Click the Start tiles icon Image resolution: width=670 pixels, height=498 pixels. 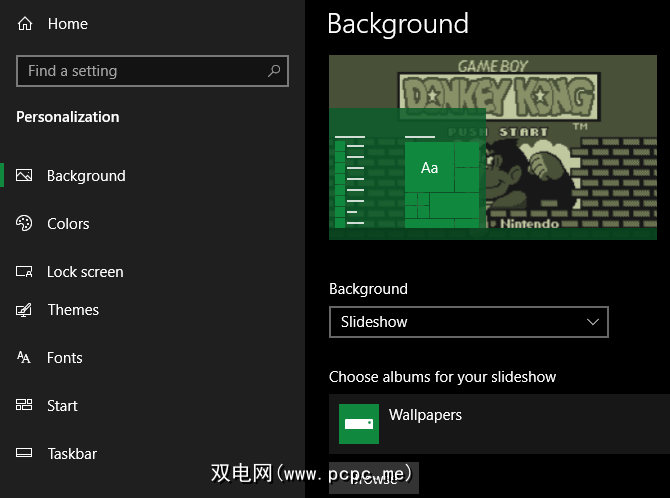click(25, 406)
